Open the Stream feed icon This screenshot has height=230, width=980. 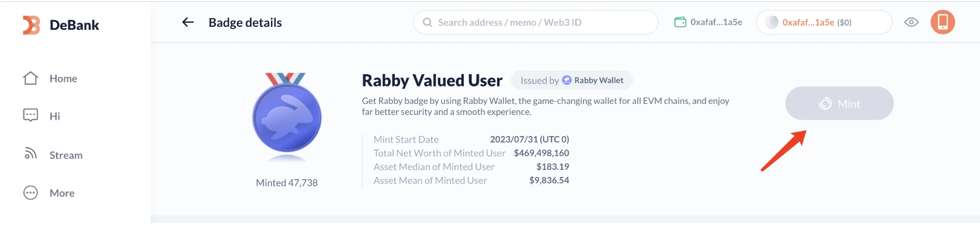point(30,154)
